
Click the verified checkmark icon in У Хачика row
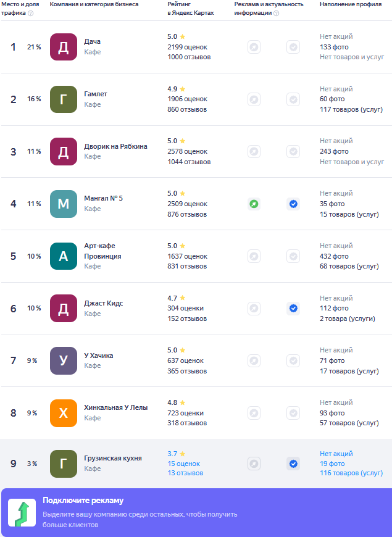[293, 360]
